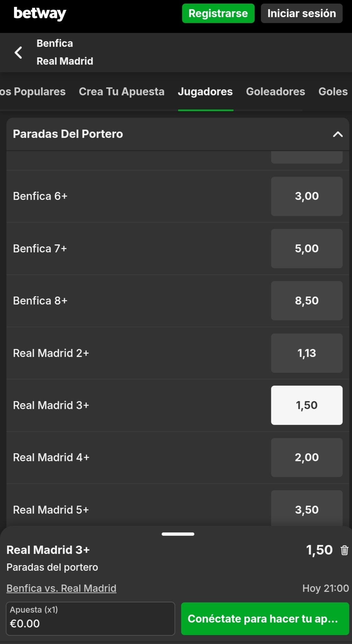Click Iniciar sesión button
Screen dimensions: 352x644
click(302, 14)
